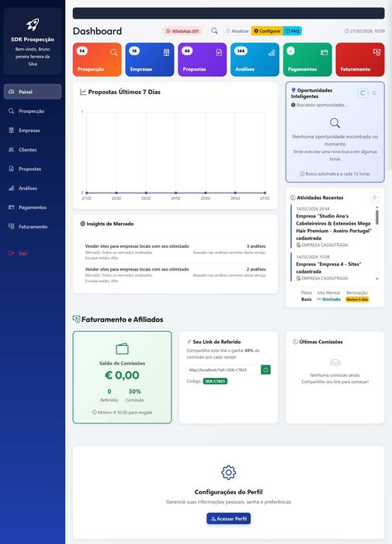Open Configurar settings button

pos(267,31)
